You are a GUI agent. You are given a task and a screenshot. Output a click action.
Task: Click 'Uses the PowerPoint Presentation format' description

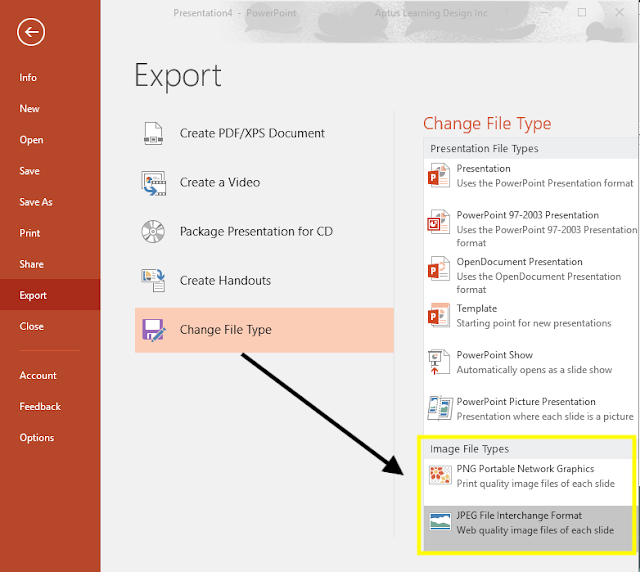(545, 183)
